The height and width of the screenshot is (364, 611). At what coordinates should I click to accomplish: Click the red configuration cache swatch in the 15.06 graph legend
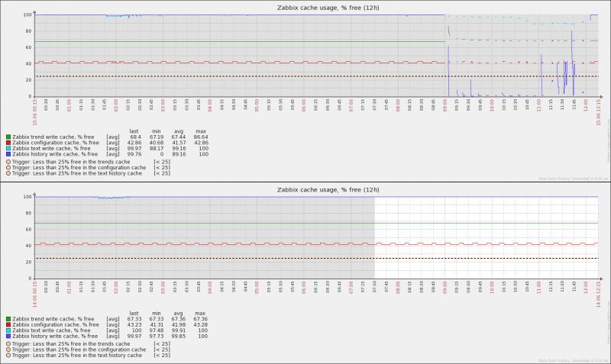[x=8, y=143]
